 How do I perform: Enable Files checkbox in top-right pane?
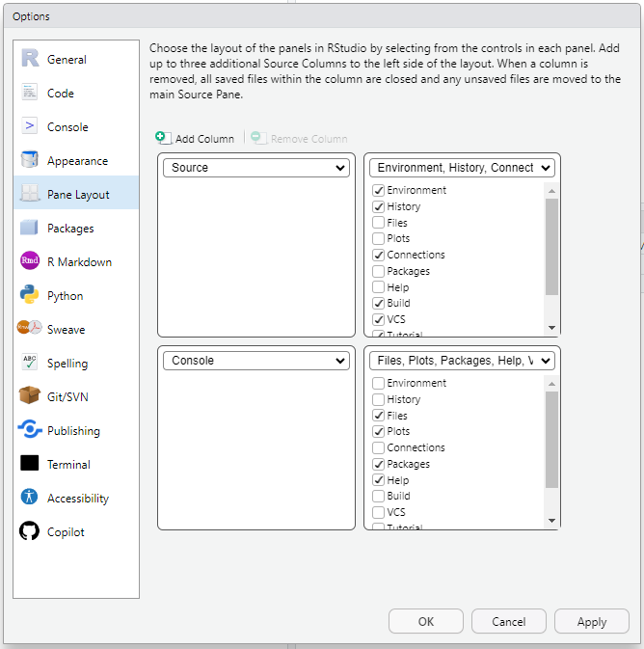[x=379, y=223]
